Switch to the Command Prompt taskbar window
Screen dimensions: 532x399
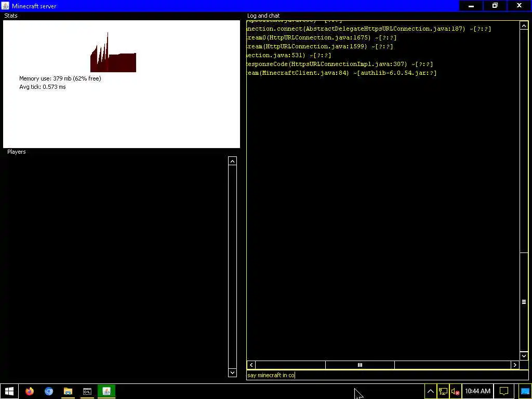pos(87,391)
